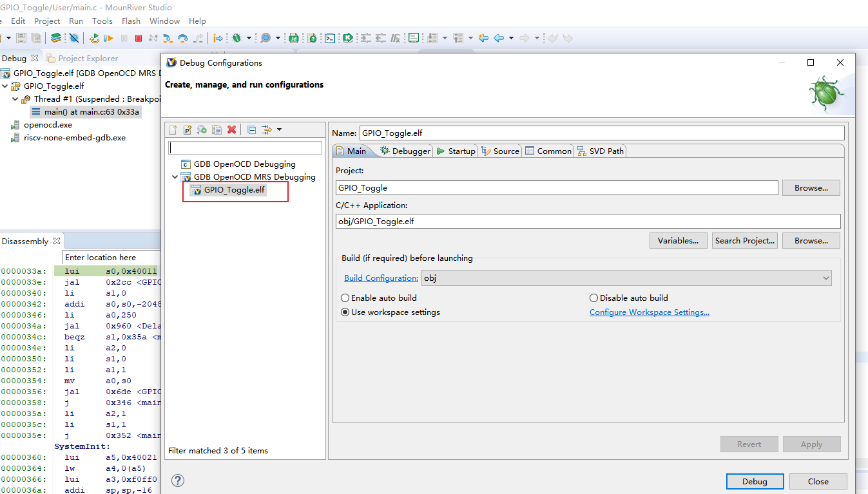Image resolution: width=868 pixels, height=494 pixels.
Task: Click the configuration Name input field
Action: tap(602, 133)
